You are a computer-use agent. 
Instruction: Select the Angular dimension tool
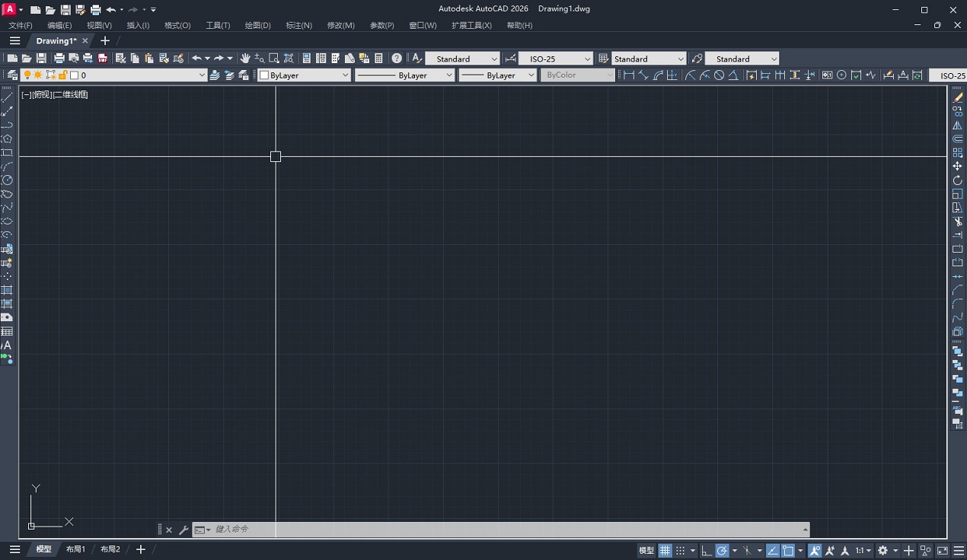coord(733,75)
